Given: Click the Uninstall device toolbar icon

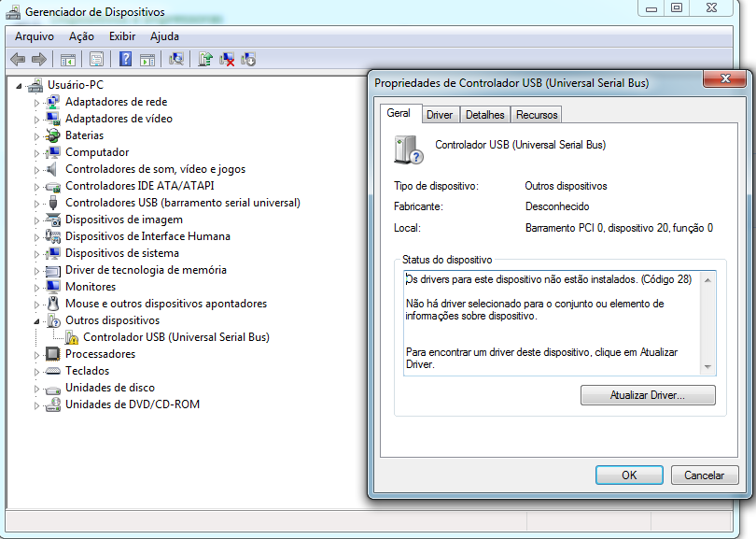Looking at the screenshot, I should (225, 59).
